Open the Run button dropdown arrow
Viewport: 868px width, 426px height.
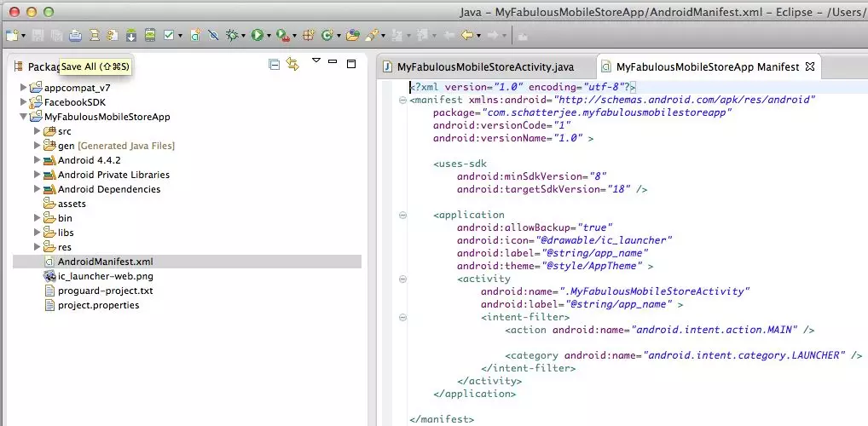click(x=269, y=36)
